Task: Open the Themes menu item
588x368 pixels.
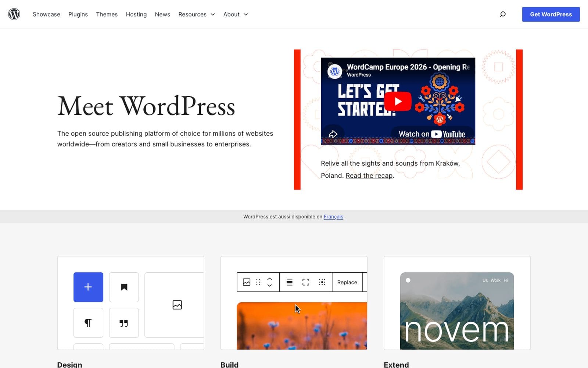Action: click(107, 14)
